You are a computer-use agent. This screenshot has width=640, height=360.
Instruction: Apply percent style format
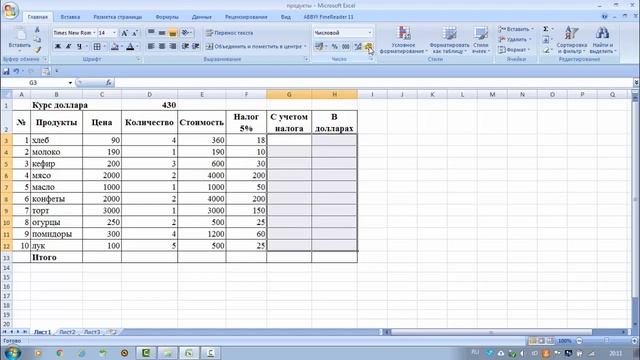[x=335, y=47]
